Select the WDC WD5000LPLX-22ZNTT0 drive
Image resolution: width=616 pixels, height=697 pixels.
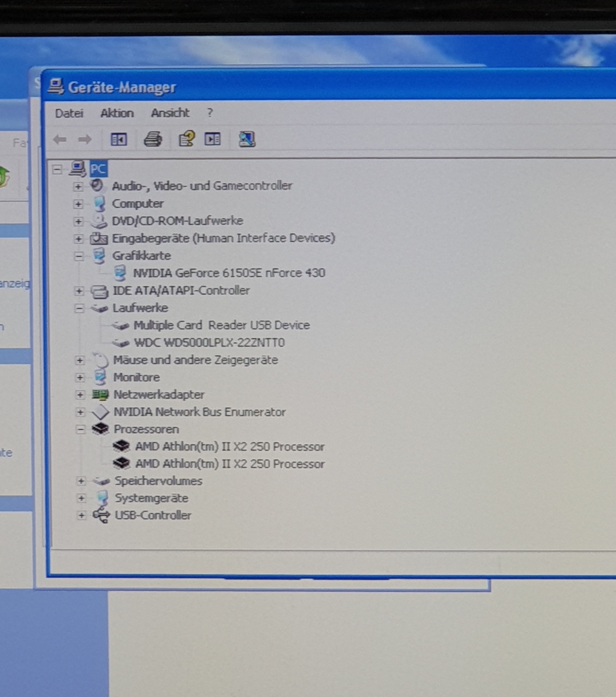tap(209, 343)
